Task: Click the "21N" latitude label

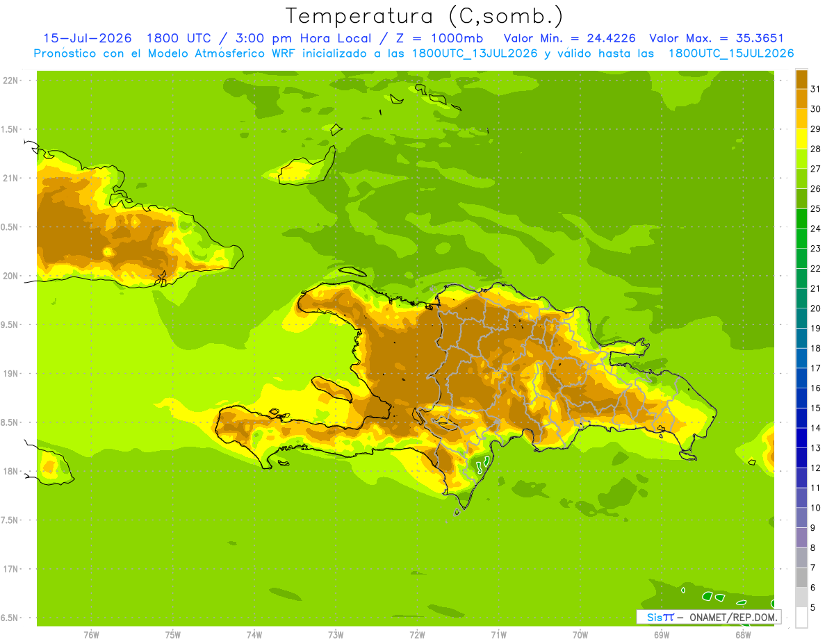Action: pos(10,179)
